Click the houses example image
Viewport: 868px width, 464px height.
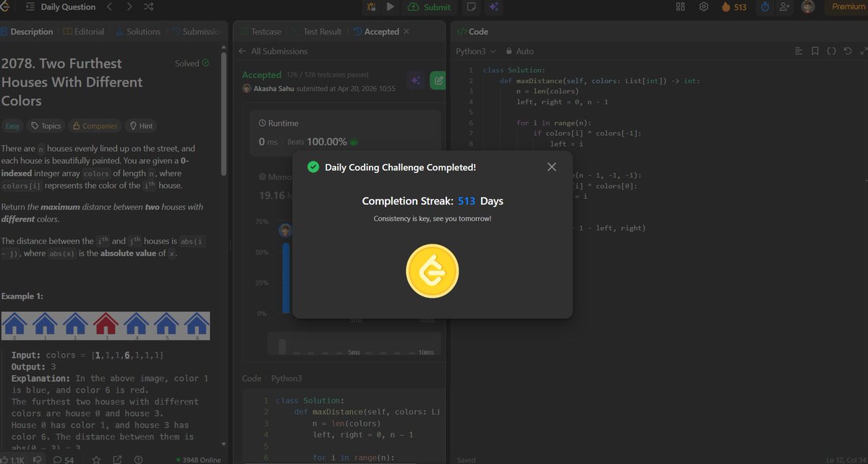coord(106,326)
